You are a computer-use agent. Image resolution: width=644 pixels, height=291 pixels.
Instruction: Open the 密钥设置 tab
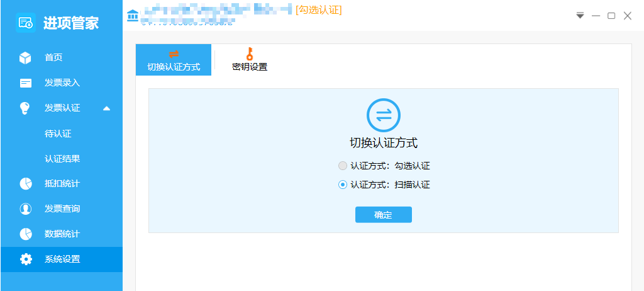[250, 60]
